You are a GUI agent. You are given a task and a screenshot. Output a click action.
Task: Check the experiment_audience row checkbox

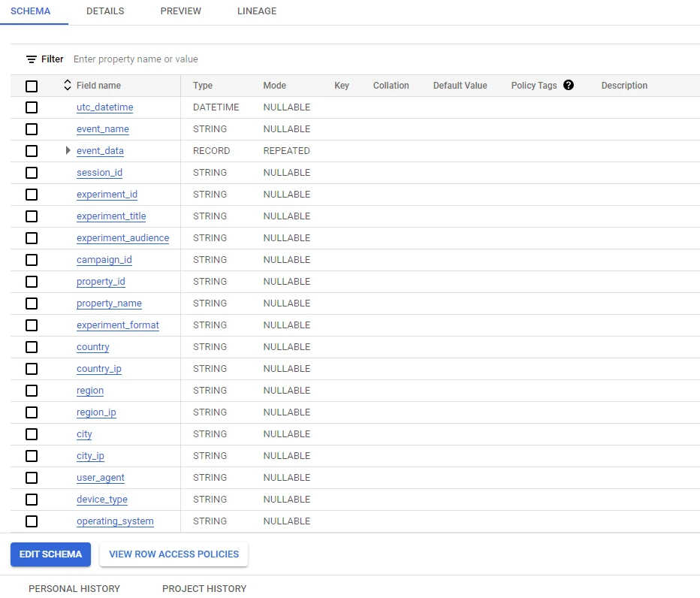point(32,238)
